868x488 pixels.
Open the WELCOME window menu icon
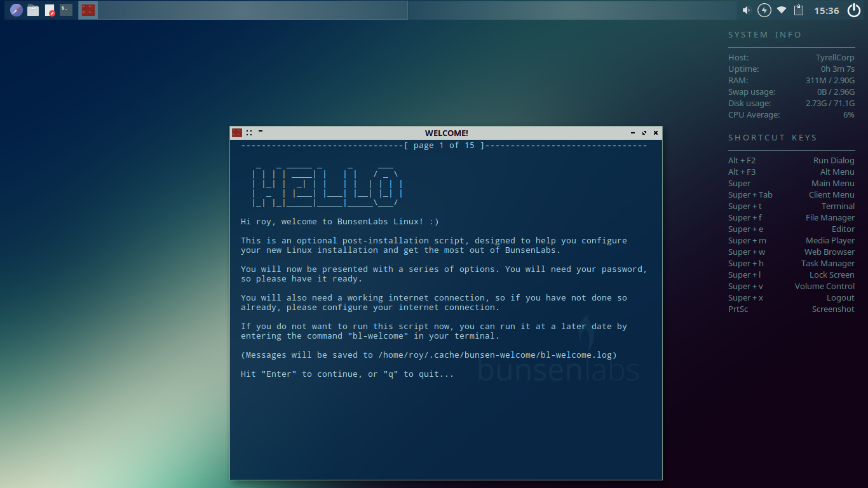[x=237, y=133]
